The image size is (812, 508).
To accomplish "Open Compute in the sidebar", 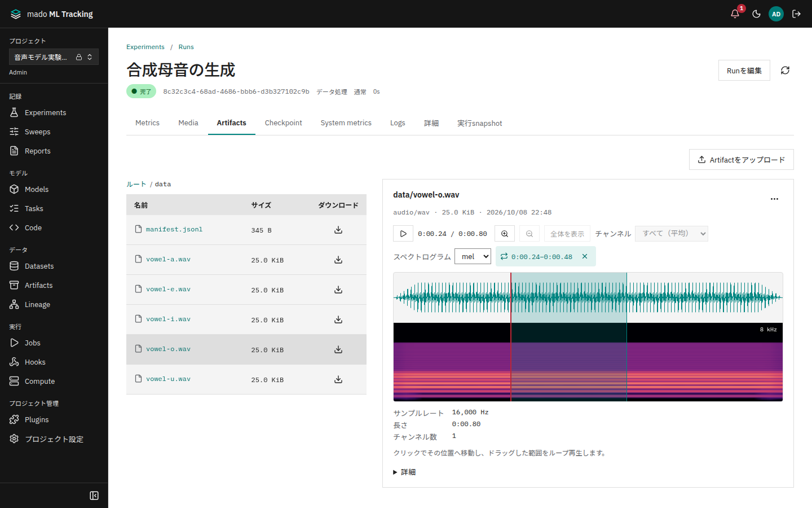I will (x=54, y=381).
